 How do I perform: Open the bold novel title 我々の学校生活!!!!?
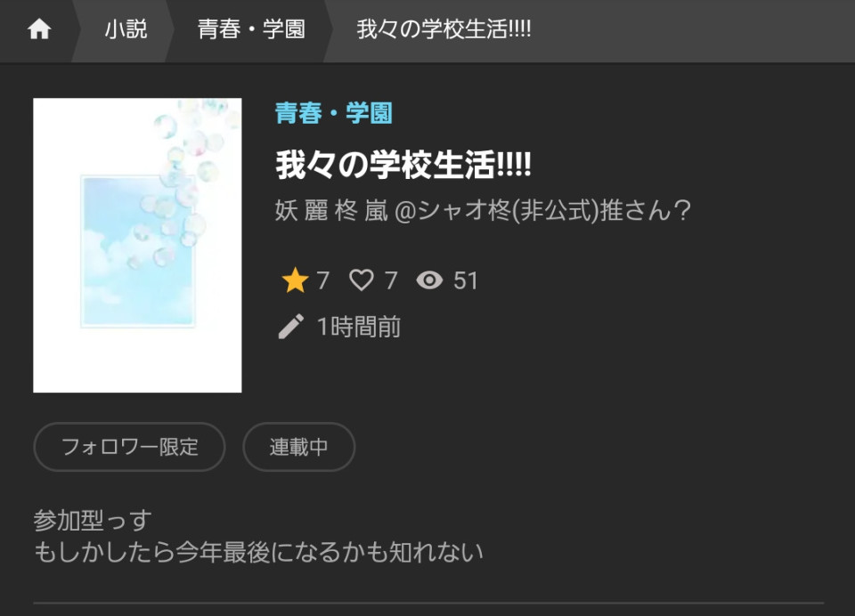403,165
